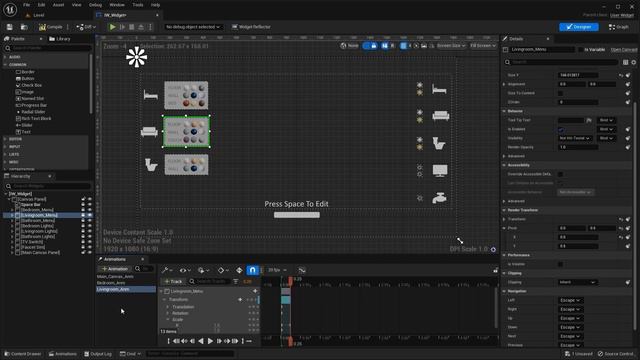Image resolution: width=640 pixels, height=360 pixels.
Task: Open the Diff dropdown in toolbar
Action: tap(86, 27)
